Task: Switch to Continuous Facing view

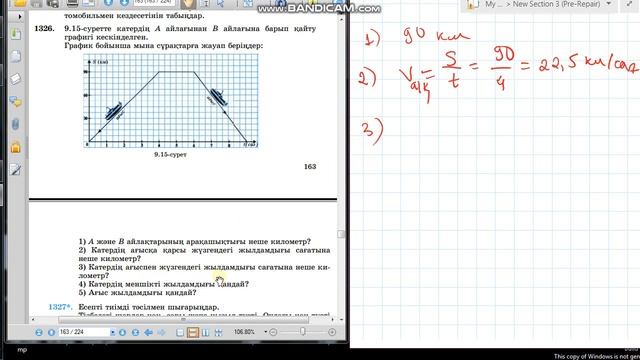Action: (218, 333)
